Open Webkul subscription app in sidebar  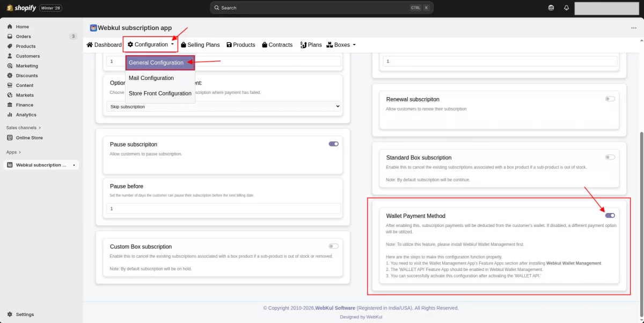click(41, 165)
